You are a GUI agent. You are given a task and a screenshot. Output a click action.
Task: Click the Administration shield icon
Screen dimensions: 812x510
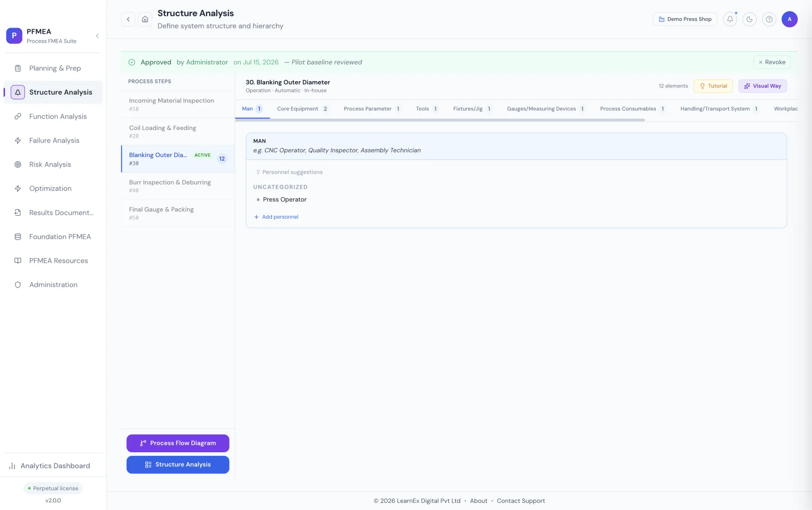click(x=18, y=285)
